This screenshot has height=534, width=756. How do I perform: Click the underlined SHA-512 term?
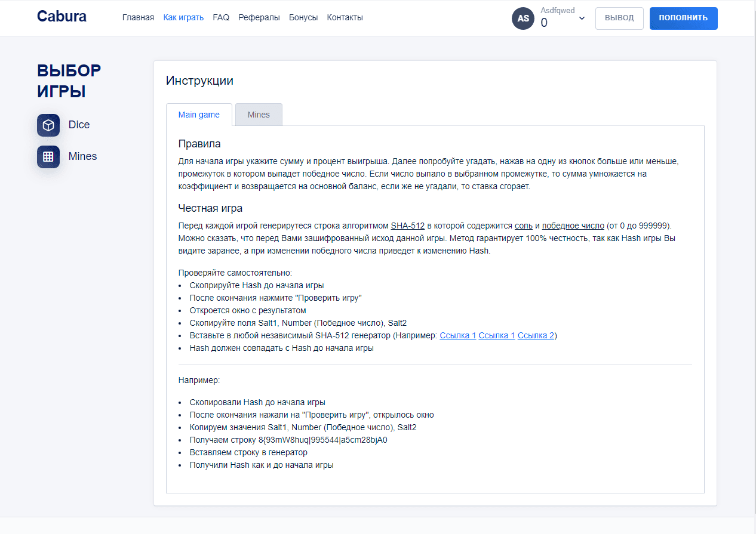407,226
